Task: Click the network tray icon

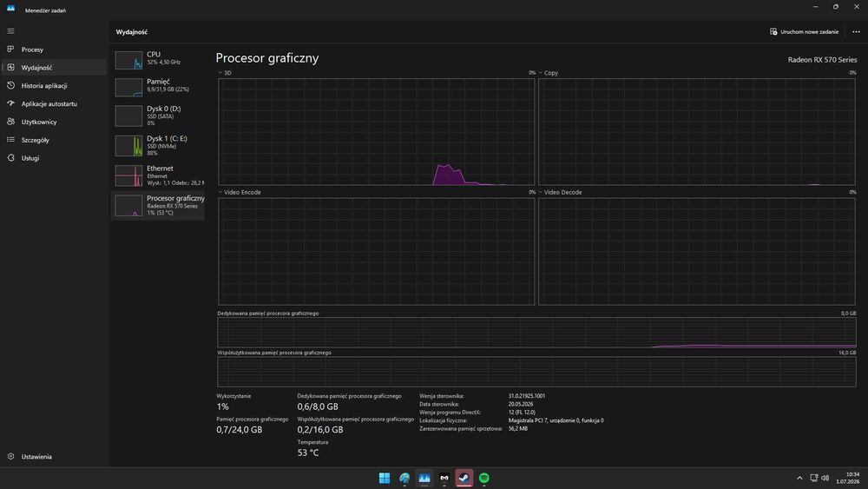Action: [x=814, y=478]
